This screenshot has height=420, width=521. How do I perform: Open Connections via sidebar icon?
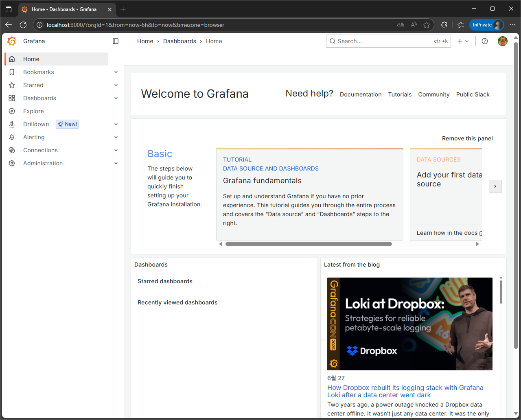(x=12, y=150)
